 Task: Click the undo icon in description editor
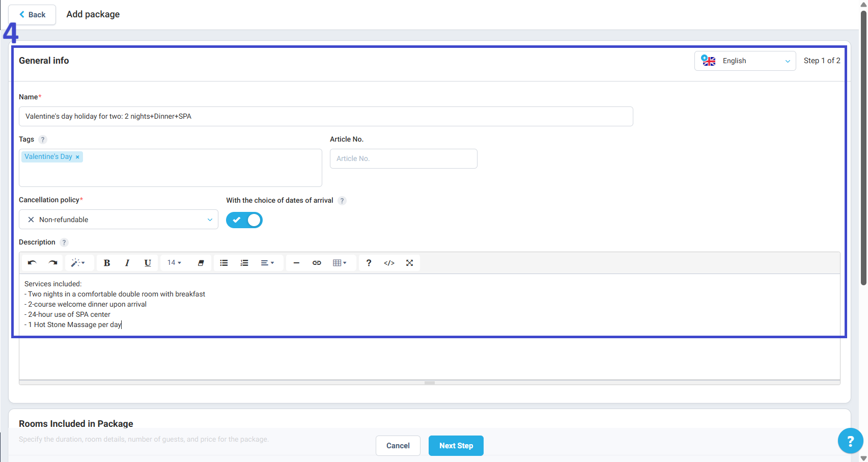32,263
